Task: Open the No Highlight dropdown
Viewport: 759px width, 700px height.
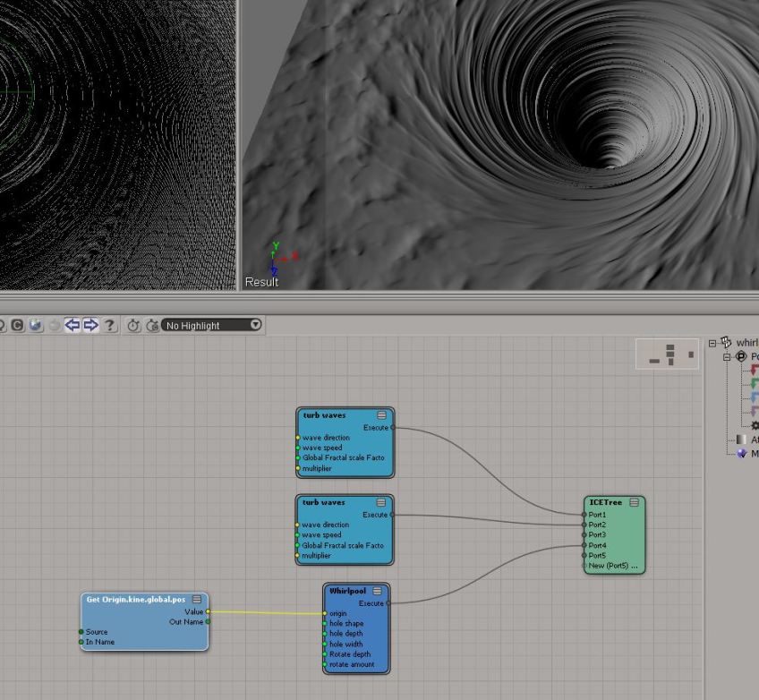Action: 212,325
